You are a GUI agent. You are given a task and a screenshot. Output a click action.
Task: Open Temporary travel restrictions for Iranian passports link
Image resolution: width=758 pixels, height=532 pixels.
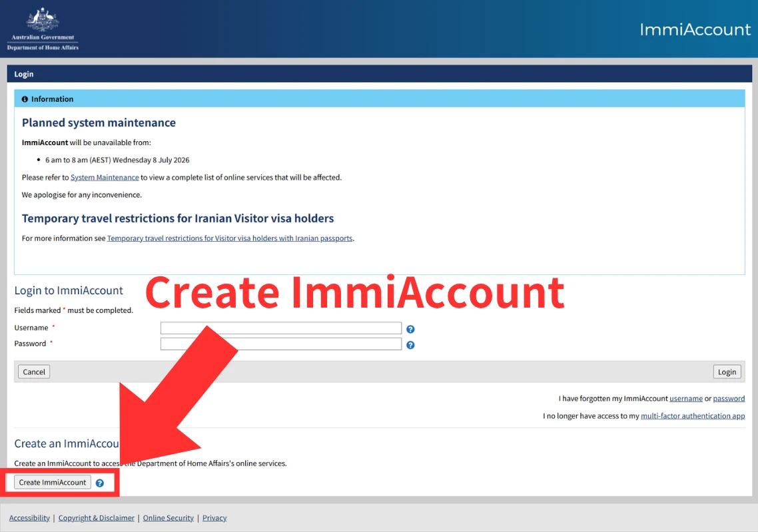(230, 238)
